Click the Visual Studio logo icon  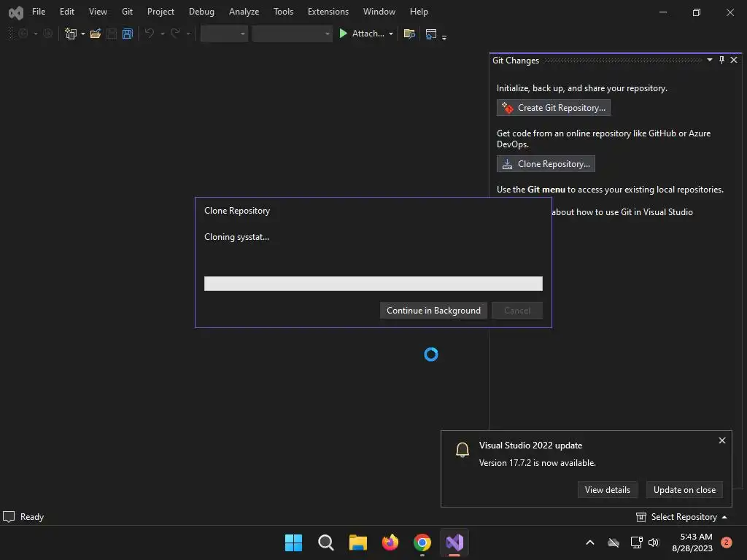click(x=16, y=13)
